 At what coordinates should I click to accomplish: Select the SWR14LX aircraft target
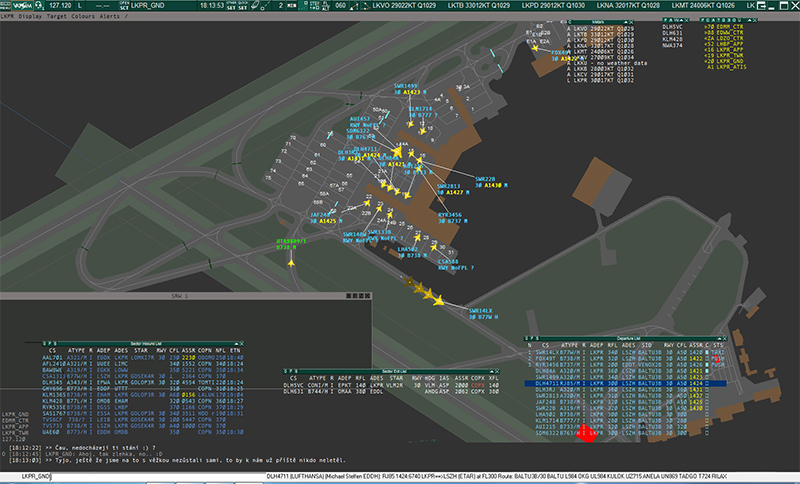[438, 301]
